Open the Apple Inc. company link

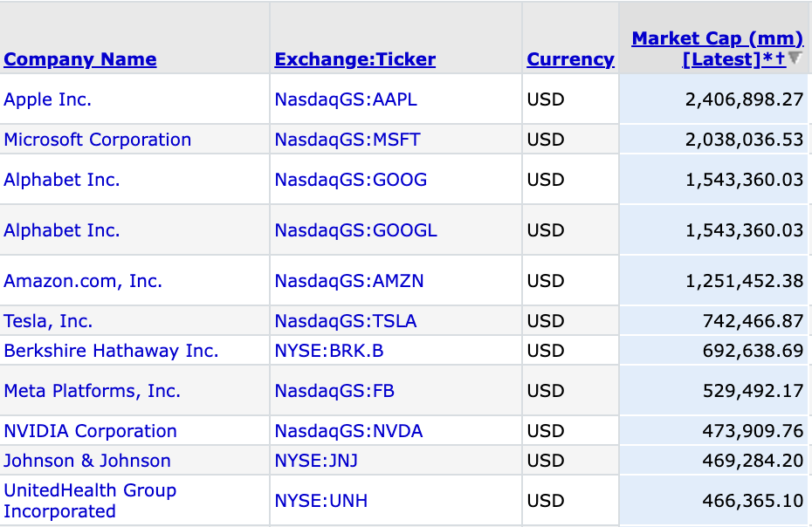[x=48, y=99]
